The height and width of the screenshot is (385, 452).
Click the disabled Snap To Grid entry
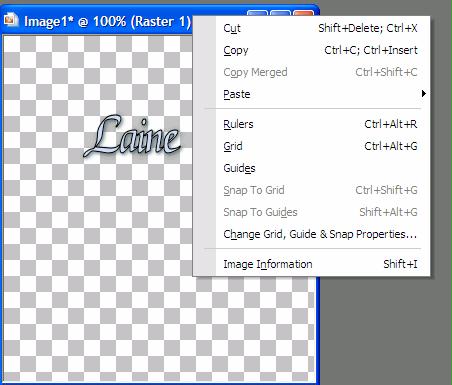point(312,190)
